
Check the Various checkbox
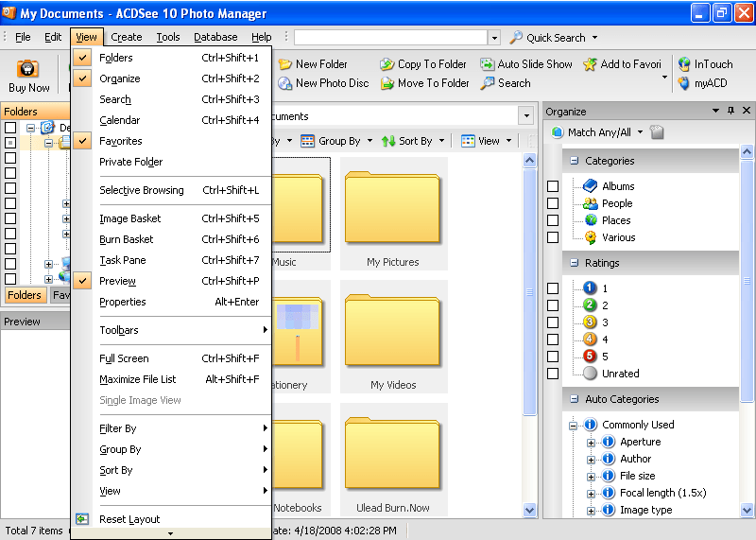coord(553,237)
